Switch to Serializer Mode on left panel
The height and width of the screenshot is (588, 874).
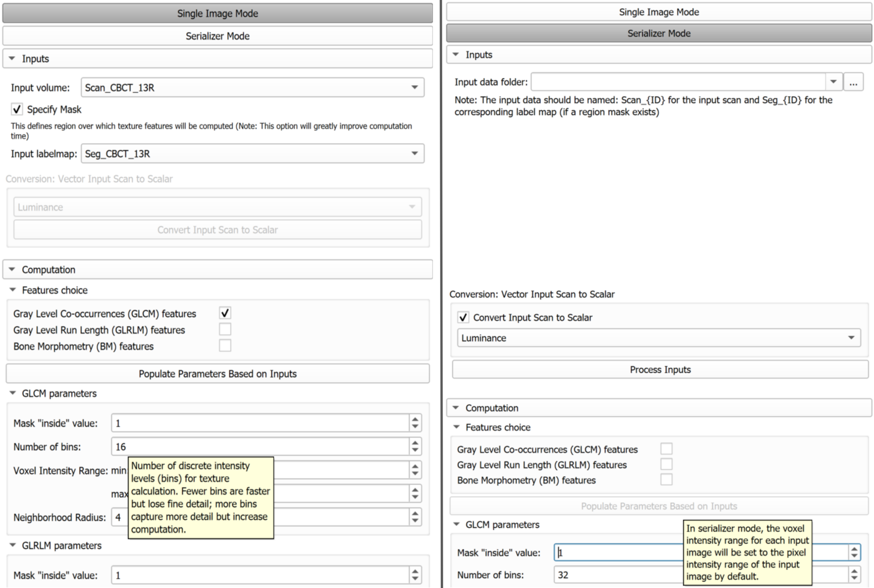217,36
